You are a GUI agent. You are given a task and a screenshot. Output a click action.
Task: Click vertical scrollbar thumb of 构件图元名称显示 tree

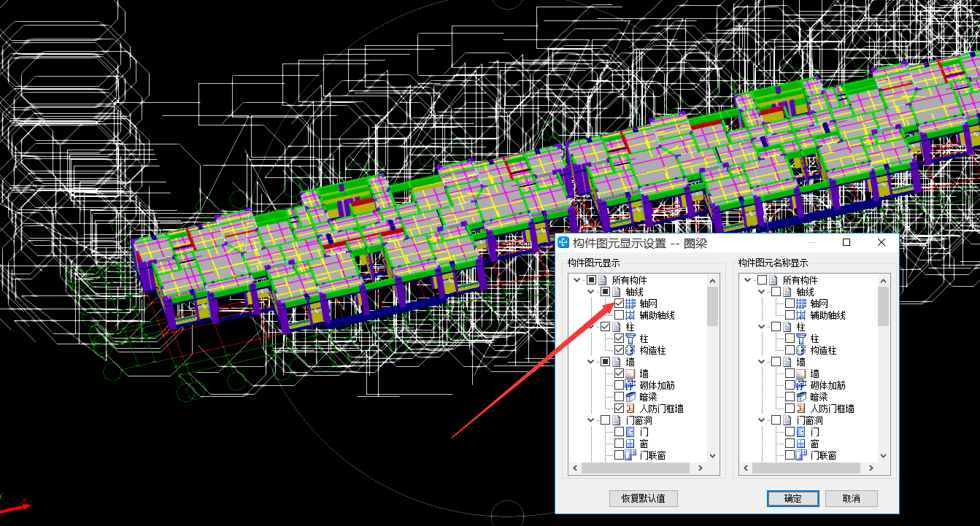click(x=884, y=306)
